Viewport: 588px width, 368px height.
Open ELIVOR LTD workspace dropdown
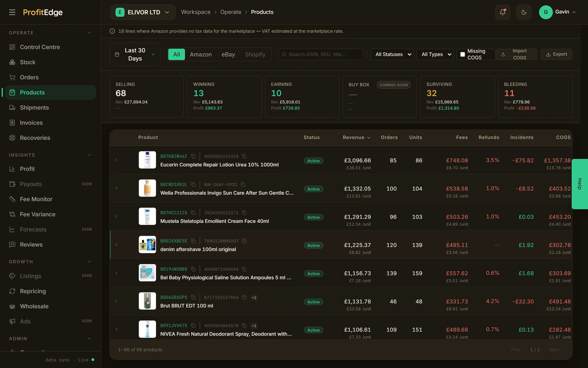tap(143, 12)
